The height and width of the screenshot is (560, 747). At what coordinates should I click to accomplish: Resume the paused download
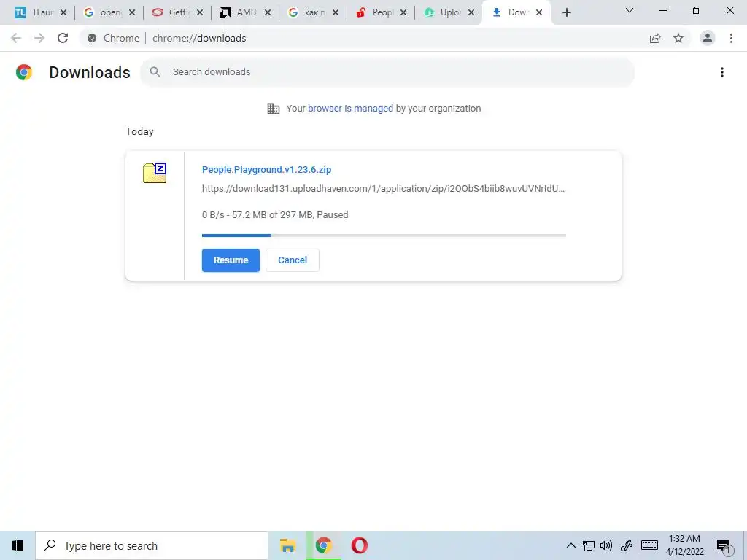(x=231, y=260)
